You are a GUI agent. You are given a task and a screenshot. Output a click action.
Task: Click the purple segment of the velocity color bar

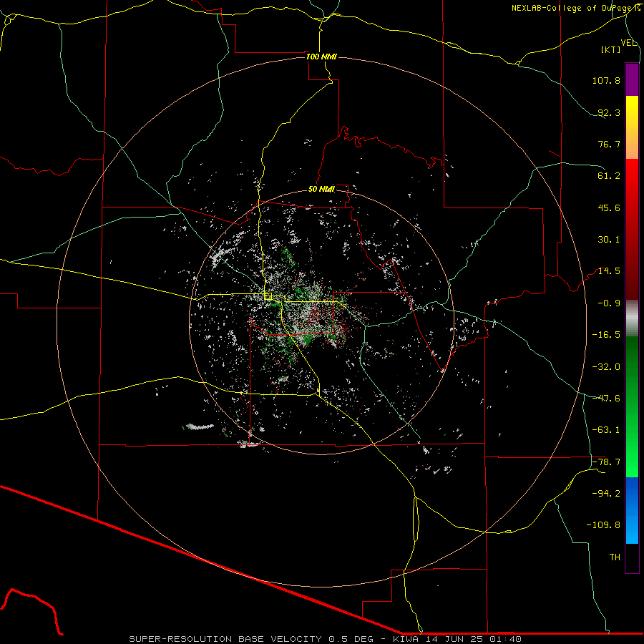632,79
